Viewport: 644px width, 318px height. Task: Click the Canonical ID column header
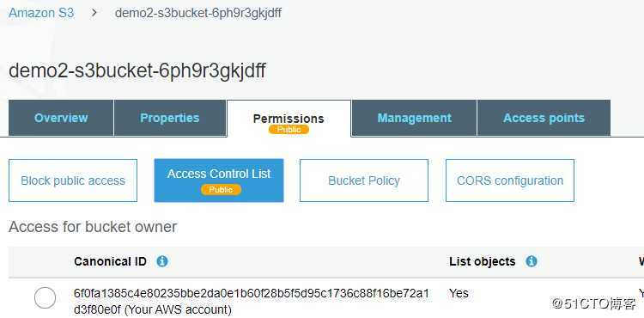[x=110, y=261]
